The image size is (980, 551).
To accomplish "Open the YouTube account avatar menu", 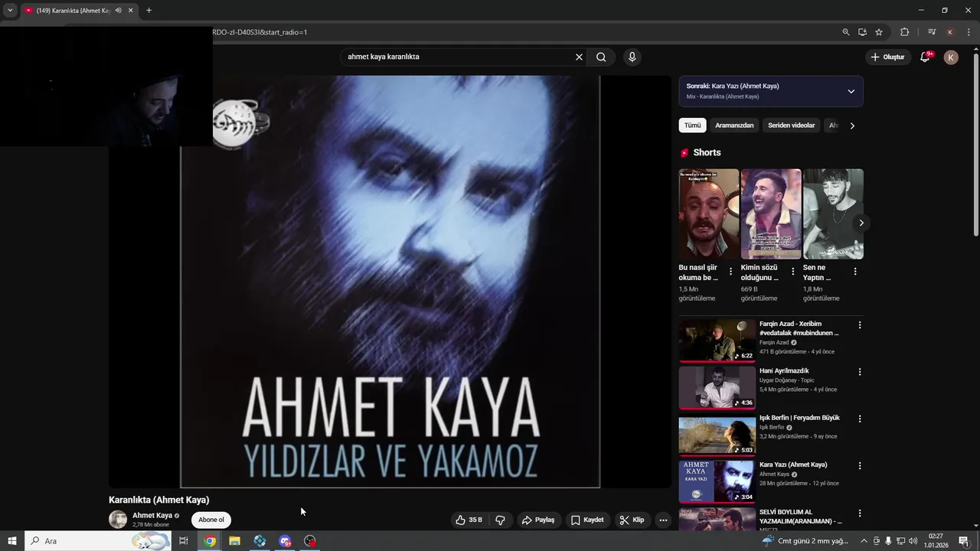I will coord(951,57).
